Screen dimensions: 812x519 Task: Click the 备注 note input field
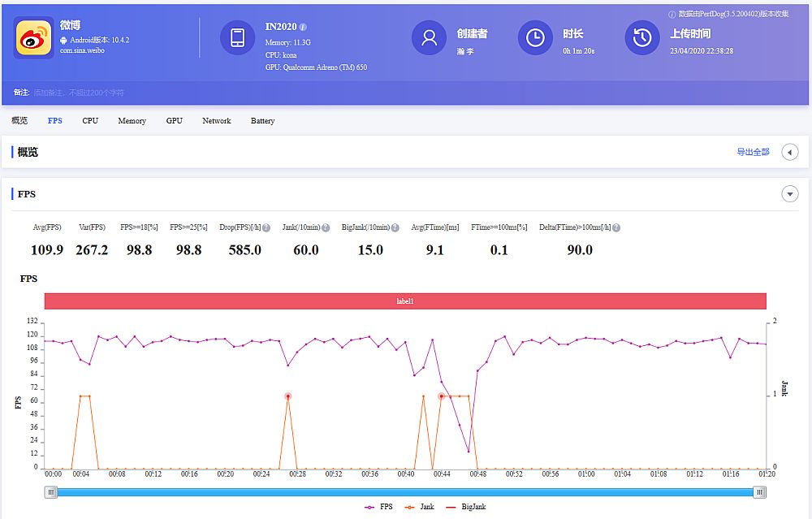click(x=97, y=93)
